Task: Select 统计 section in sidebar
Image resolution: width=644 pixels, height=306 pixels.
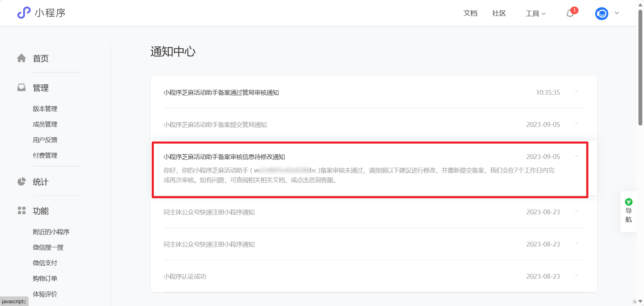Action: tap(41, 182)
